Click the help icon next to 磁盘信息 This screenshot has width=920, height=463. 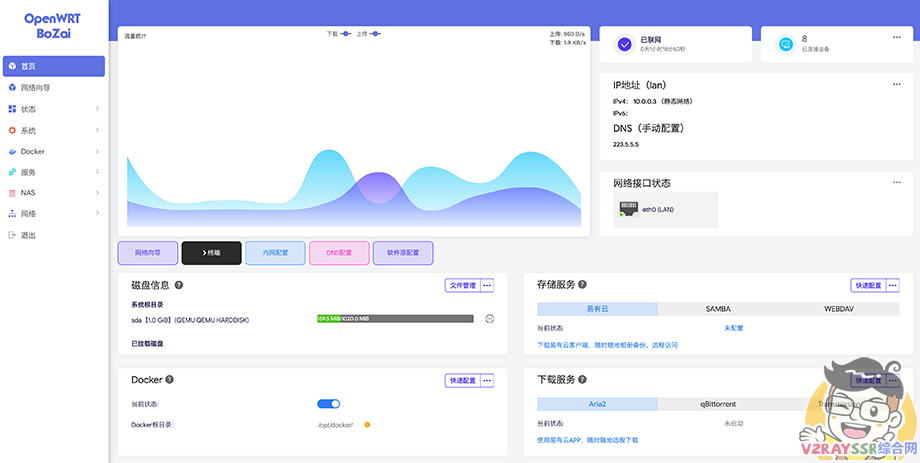pyautogui.click(x=179, y=285)
